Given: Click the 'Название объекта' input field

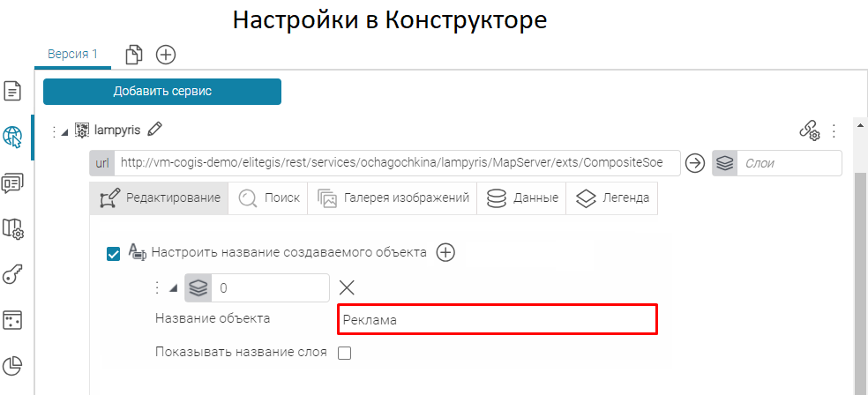Looking at the screenshot, I should pos(498,320).
